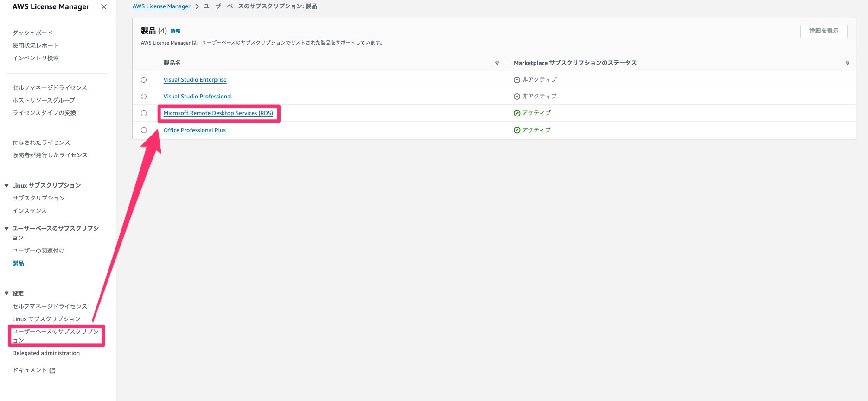Select the Microsoft Remote Desktop Services radio button
The width and height of the screenshot is (868, 401).
tap(144, 113)
